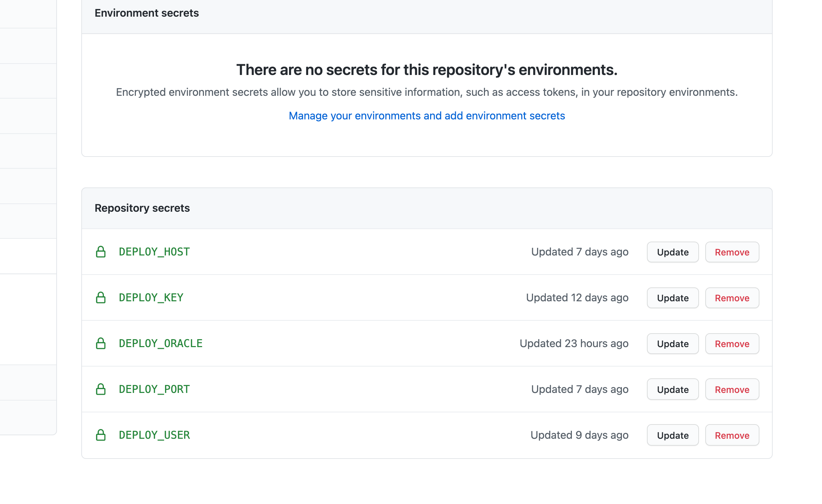The height and width of the screenshot is (504, 822).
Task: Update the DEPLOY_USER secret
Action: pos(673,435)
